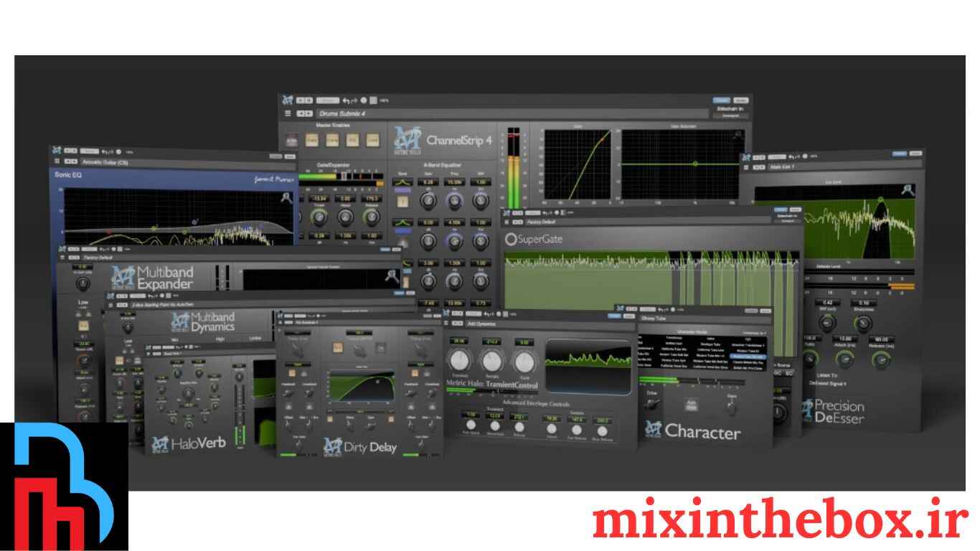Click the SuperGate circle logo icon

pos(512,240)
